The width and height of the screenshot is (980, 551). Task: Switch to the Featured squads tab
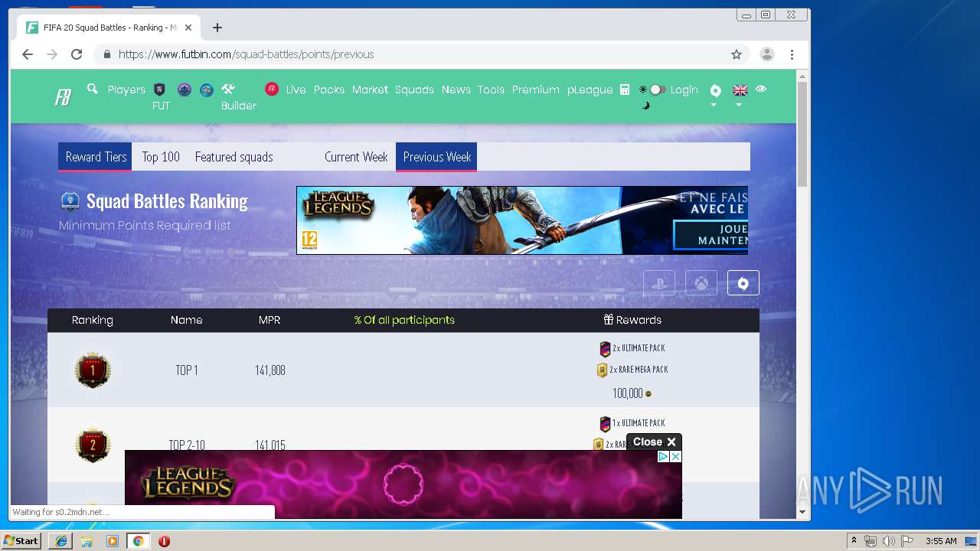click(234, 157)
